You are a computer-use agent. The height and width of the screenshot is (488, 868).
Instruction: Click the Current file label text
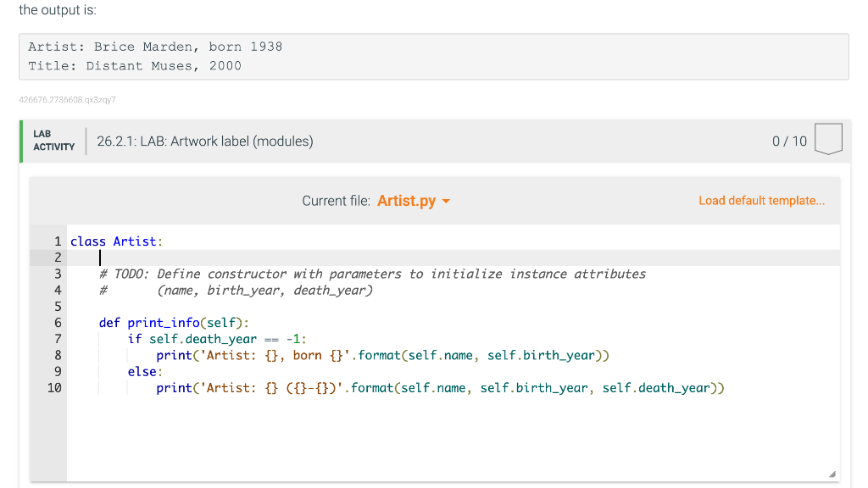tap(335, 201)
